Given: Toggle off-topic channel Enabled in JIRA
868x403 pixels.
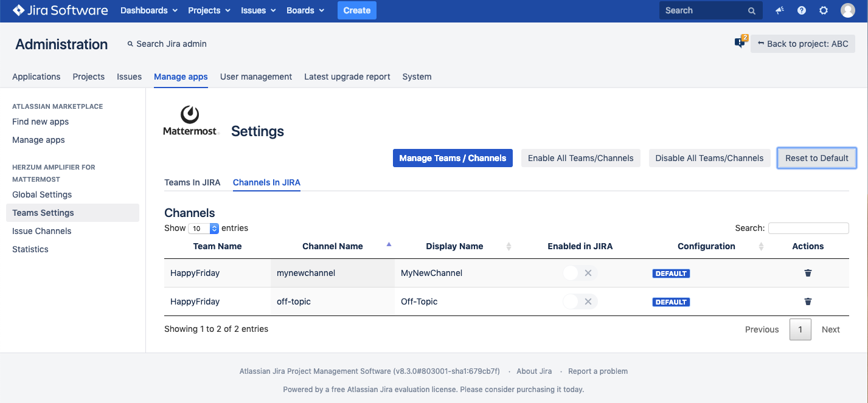Looking at the screenshot, I should 580,301.
